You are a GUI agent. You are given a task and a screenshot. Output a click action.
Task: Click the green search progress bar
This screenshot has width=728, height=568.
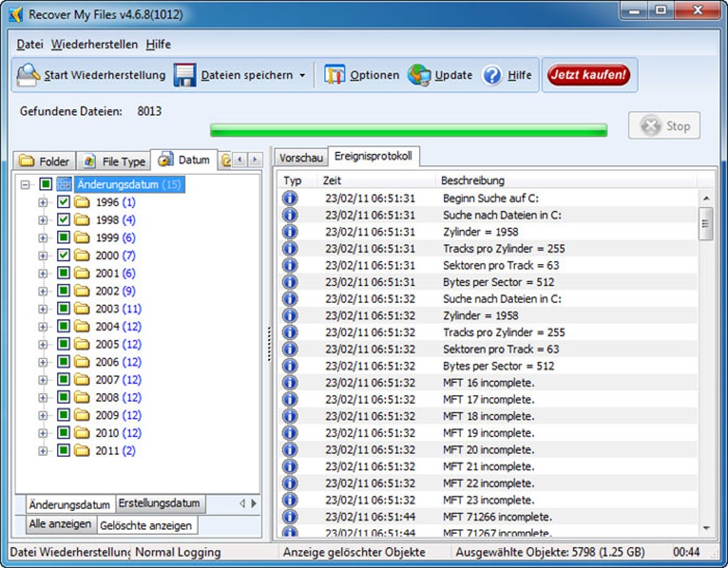[408, 130]
